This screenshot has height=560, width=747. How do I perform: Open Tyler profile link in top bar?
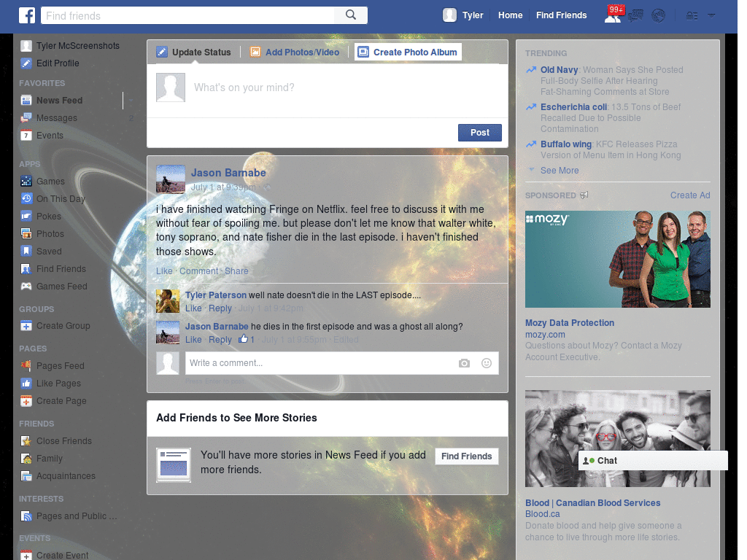coord(473,15)
